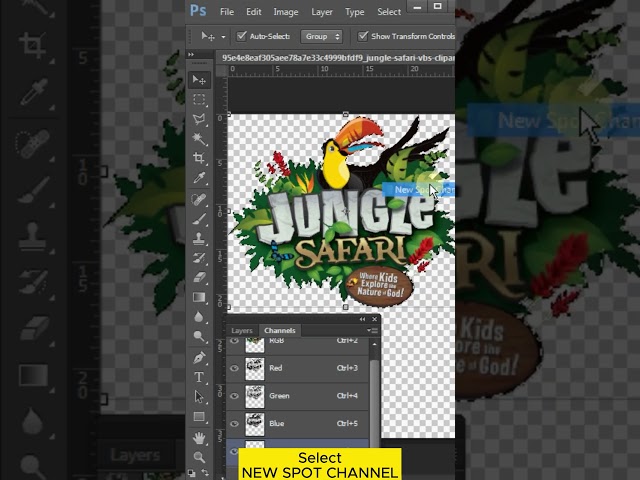Viewport: 640px width, 480px height.
Task: Select the Blur tool
Action: click(199, 317)
